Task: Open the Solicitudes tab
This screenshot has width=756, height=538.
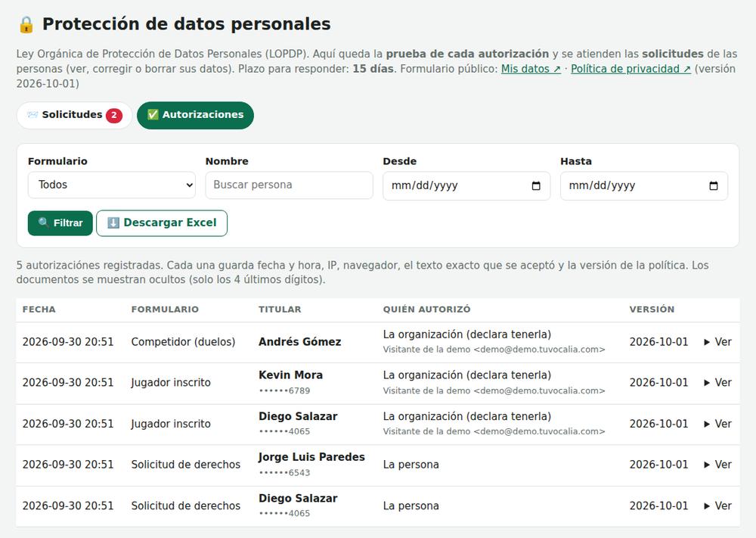Action: click(74, 115)
